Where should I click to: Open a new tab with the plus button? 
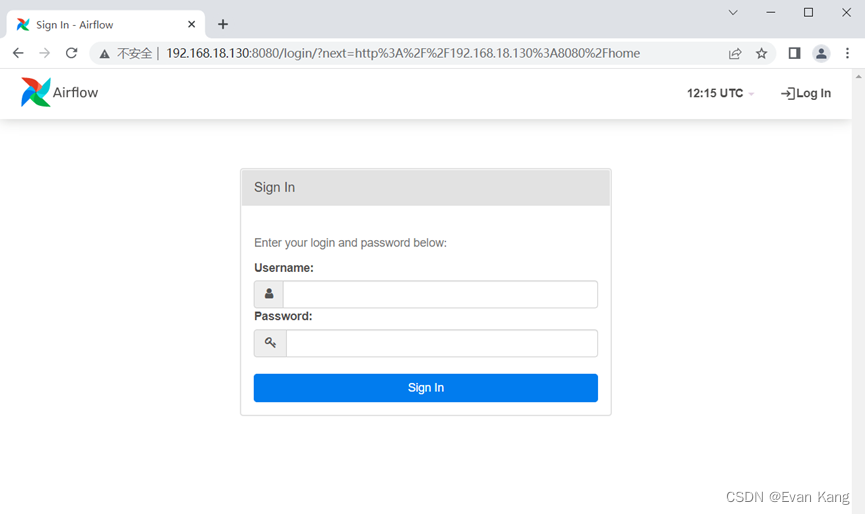(x=223, y=24)
